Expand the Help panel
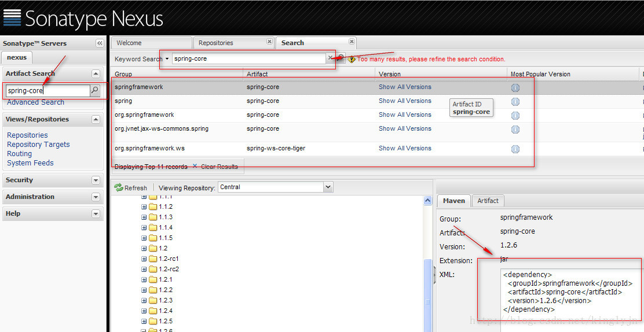 pyautogui.click(x=96, y=214)
